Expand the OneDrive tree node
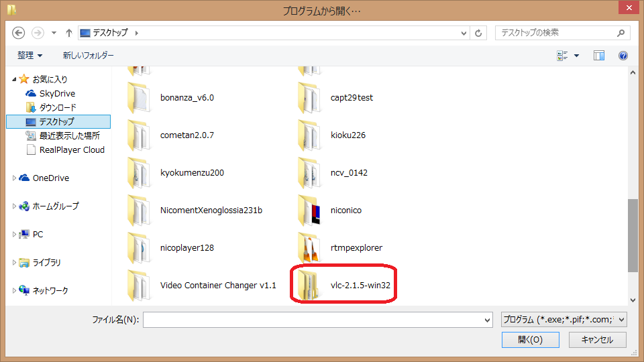The image size is (644, 362). (x=14, y=178)
